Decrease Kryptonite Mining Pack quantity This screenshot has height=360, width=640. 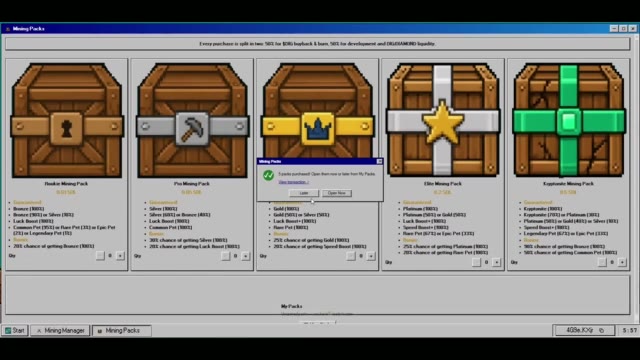tap(602, 262)
